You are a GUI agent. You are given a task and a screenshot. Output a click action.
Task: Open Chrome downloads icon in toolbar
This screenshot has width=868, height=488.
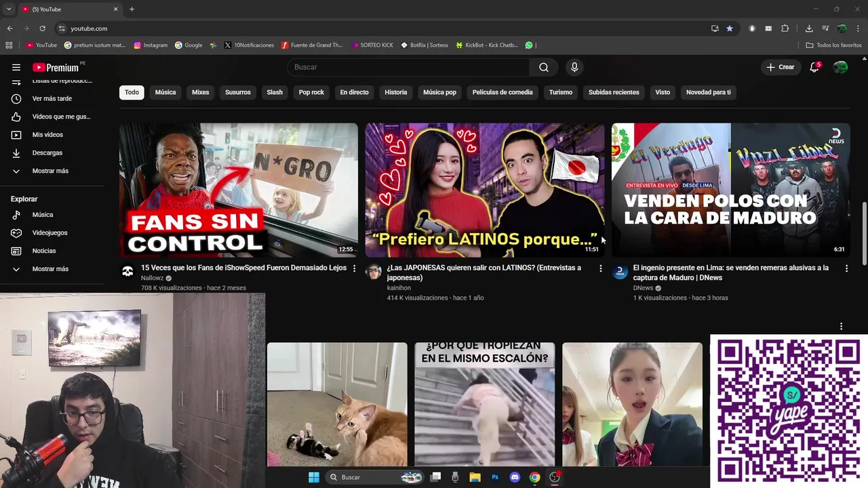pos(809,28)
